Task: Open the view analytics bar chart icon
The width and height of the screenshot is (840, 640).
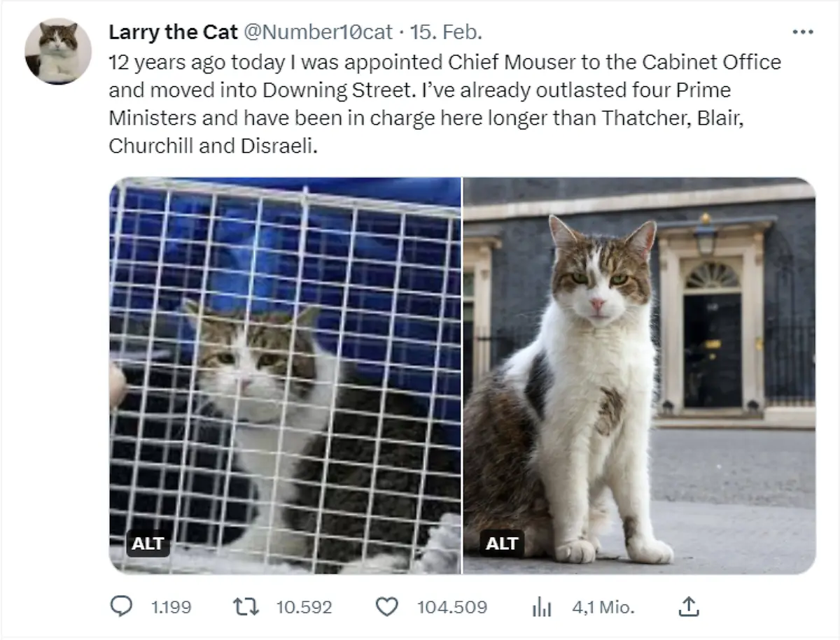Action: coord(541,607)
